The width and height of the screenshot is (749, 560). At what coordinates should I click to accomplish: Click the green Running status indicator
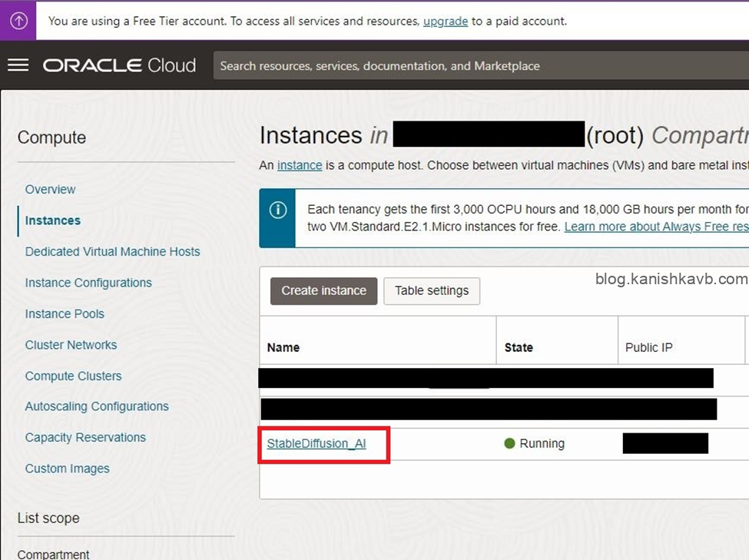(509, 443)
